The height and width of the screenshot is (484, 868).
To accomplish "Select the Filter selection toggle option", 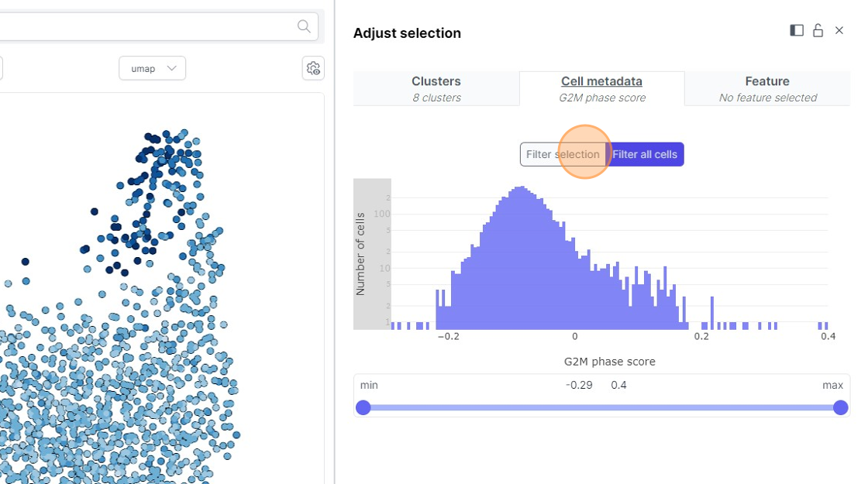I will (x=562, y=154).
